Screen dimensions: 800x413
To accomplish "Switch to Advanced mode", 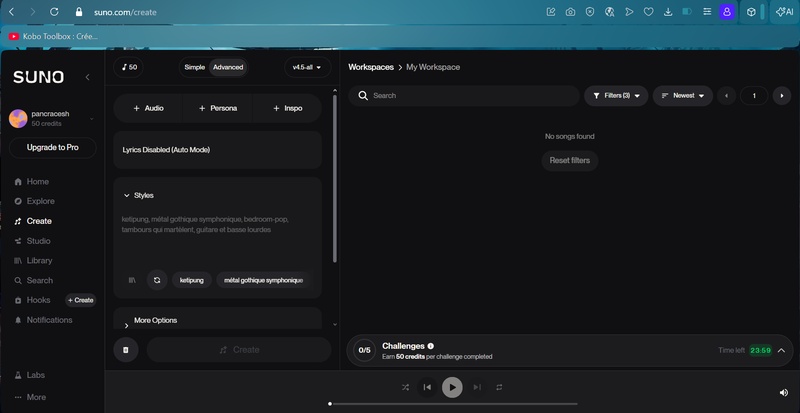I will 228,67.
